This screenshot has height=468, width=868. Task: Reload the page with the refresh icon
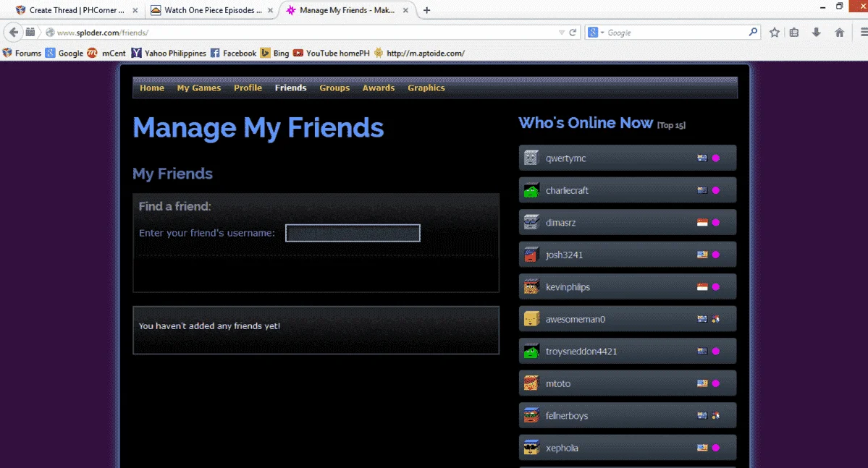tap(573, 33)
